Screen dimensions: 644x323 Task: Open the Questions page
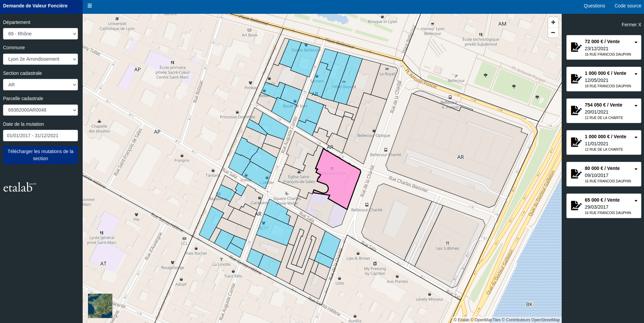(594, 6)
